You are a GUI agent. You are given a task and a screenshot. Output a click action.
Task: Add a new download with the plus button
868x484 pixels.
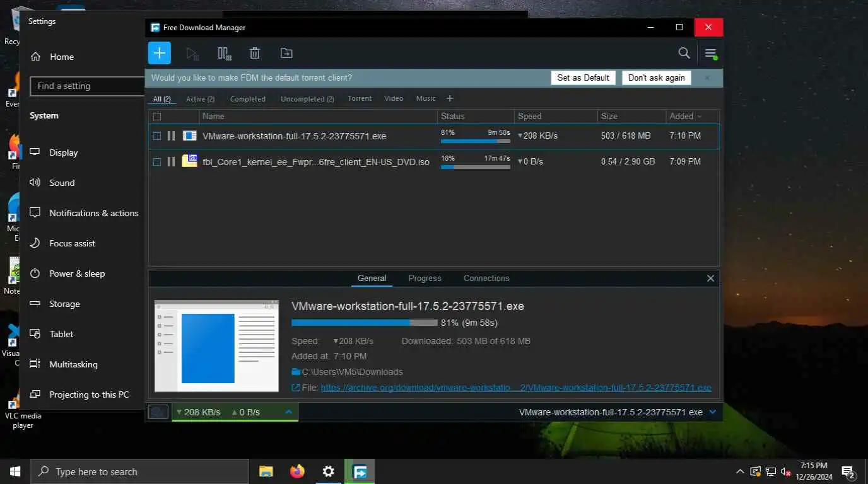click(160, 53)
